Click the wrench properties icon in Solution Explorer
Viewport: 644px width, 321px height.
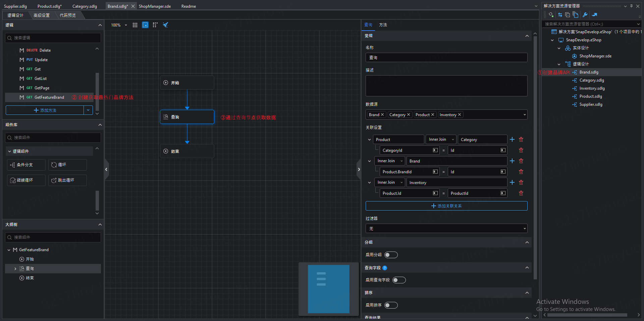tap(585, 15)
